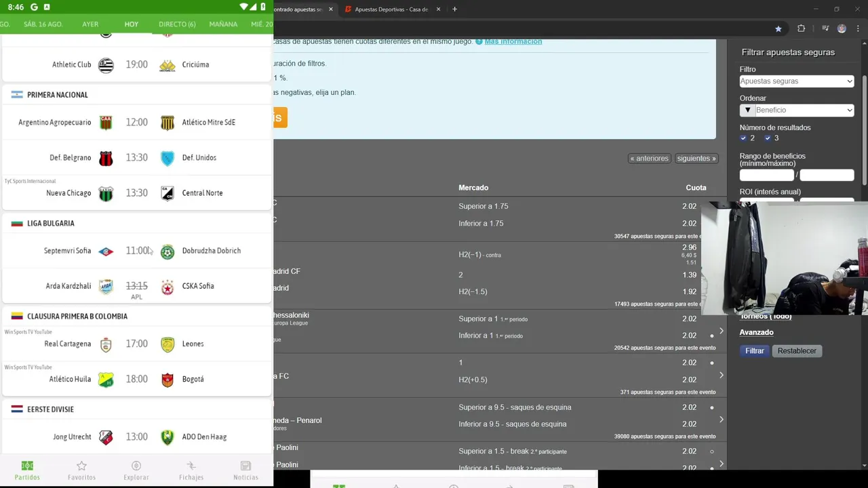Tap Real Cartagena team crest
Screen dimensions: 868x488
point(106,344)
